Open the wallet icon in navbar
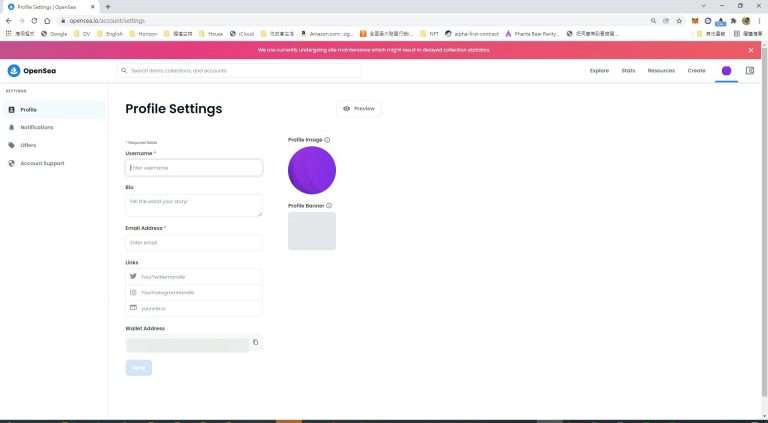This screenshot has height=423, width=768. 750,71
